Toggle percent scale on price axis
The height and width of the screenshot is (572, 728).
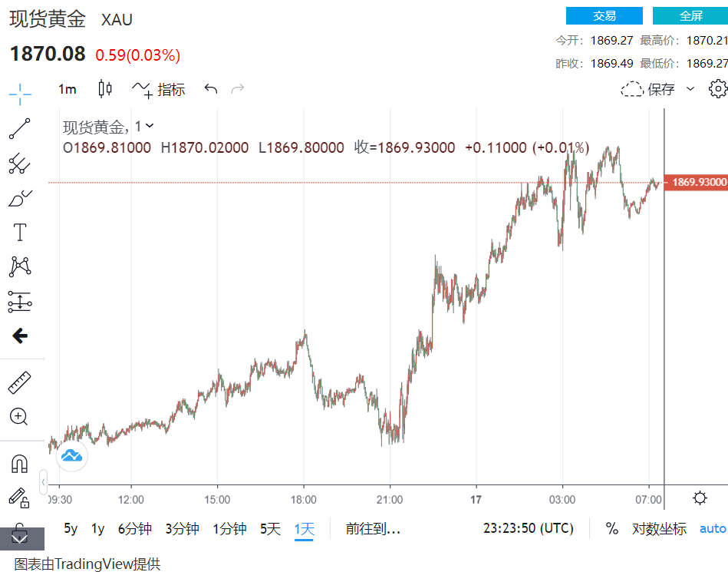611,528
